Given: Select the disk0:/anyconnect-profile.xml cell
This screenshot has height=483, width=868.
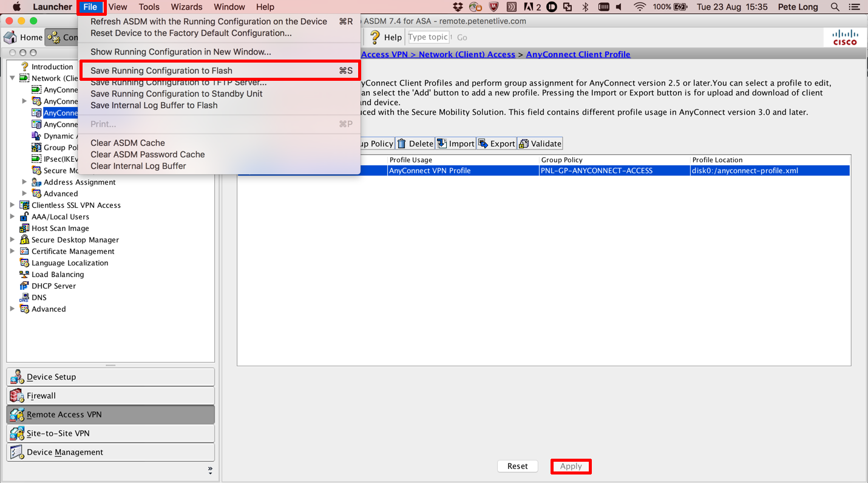Looking at the screenshot, I should (x=770, y=171).
